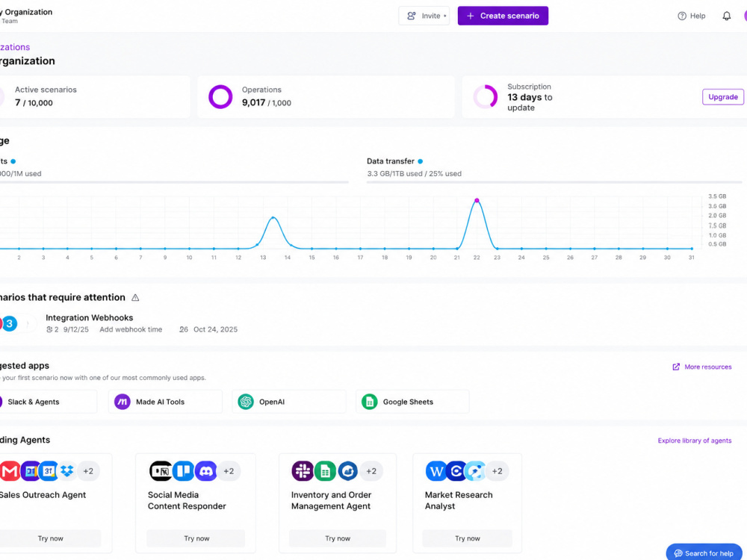The width and height of the screenshot is (747, 560).
Task: Try the Market Research Analyst now
Action: coord(468,538)
